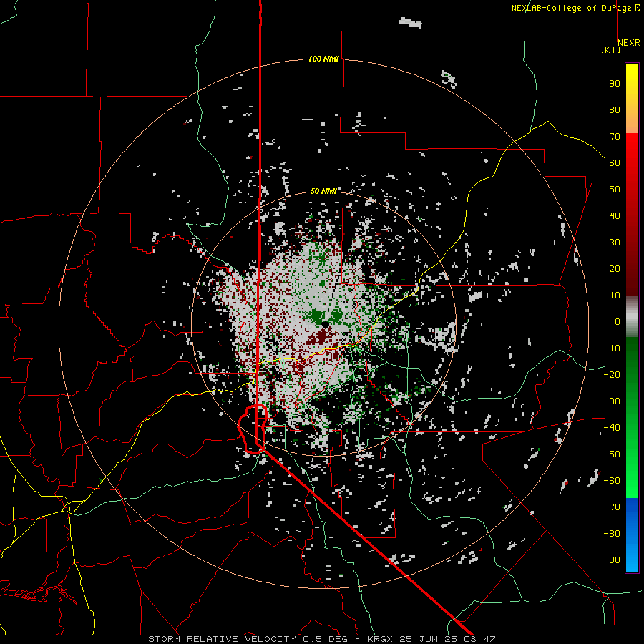Select the -40 value on velocity scale
This screenshot has width=644, height=644.
pos(612,428)
